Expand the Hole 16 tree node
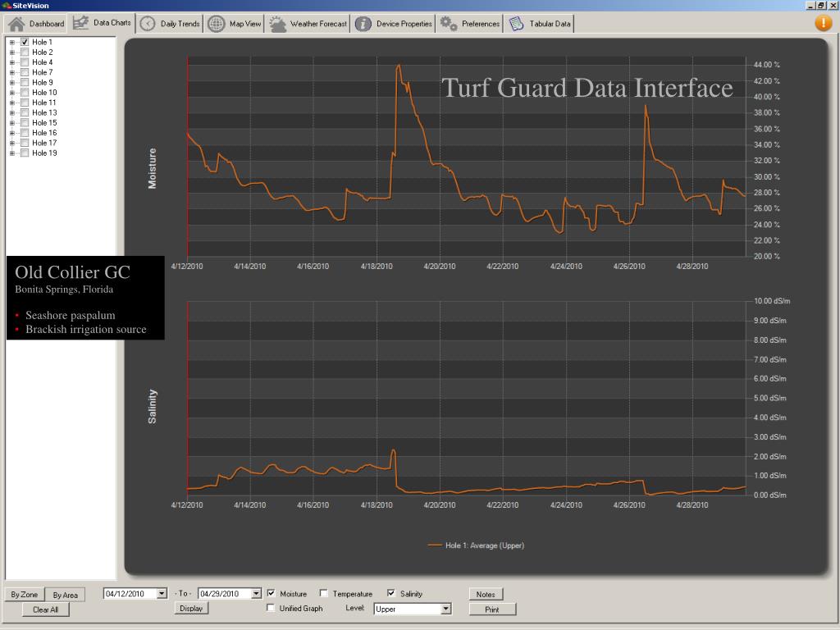 click(11, 134)
